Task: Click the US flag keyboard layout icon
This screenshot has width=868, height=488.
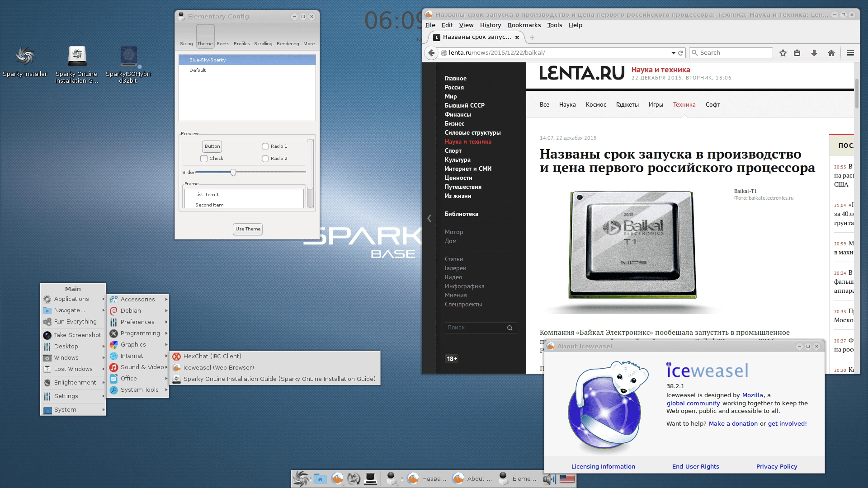Action: pos(567,479)
